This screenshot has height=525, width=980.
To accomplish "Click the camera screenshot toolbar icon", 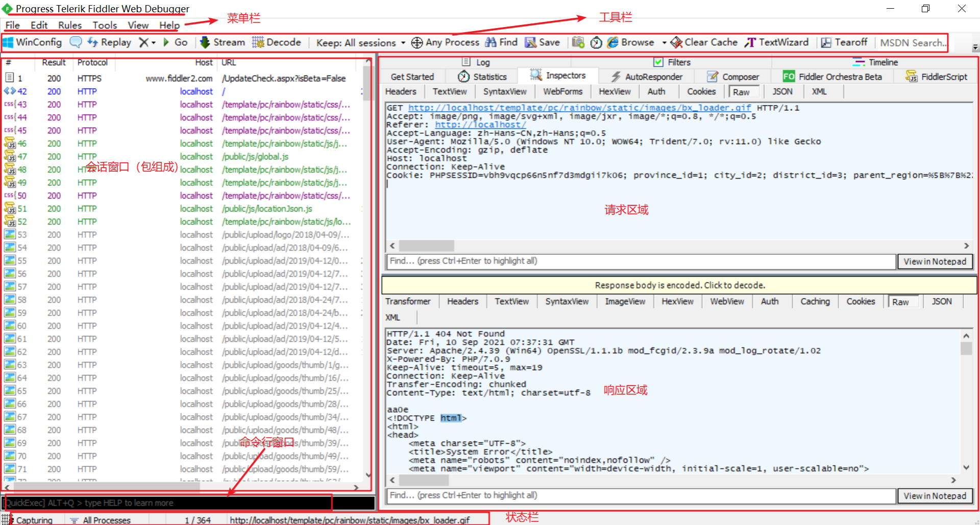I will (578, 42).
